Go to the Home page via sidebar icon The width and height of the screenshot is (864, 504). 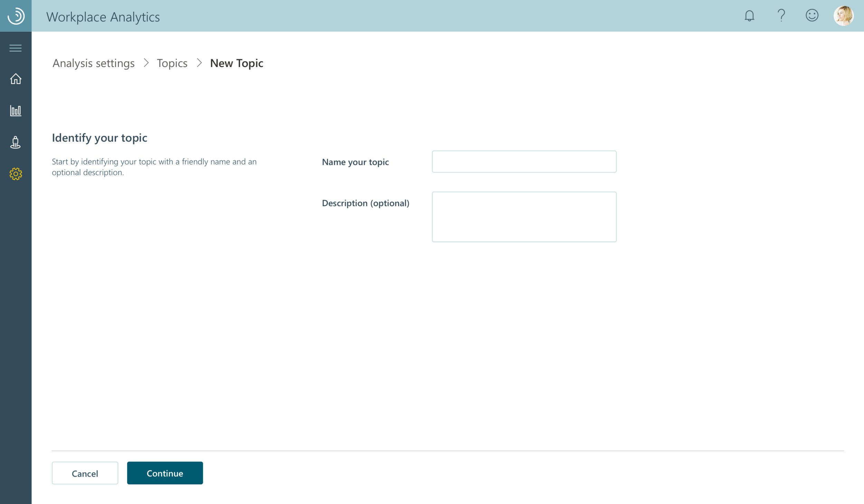[x=16, y=79]
